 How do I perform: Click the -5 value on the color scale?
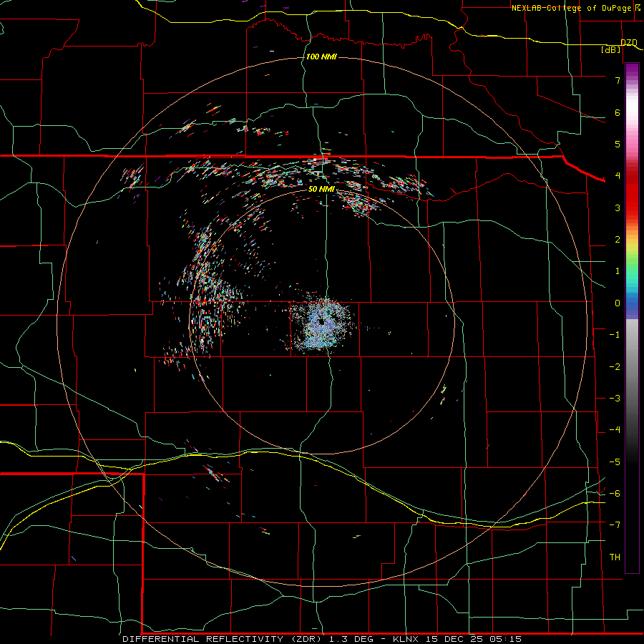pyautogui.click(x=615, y=462)
